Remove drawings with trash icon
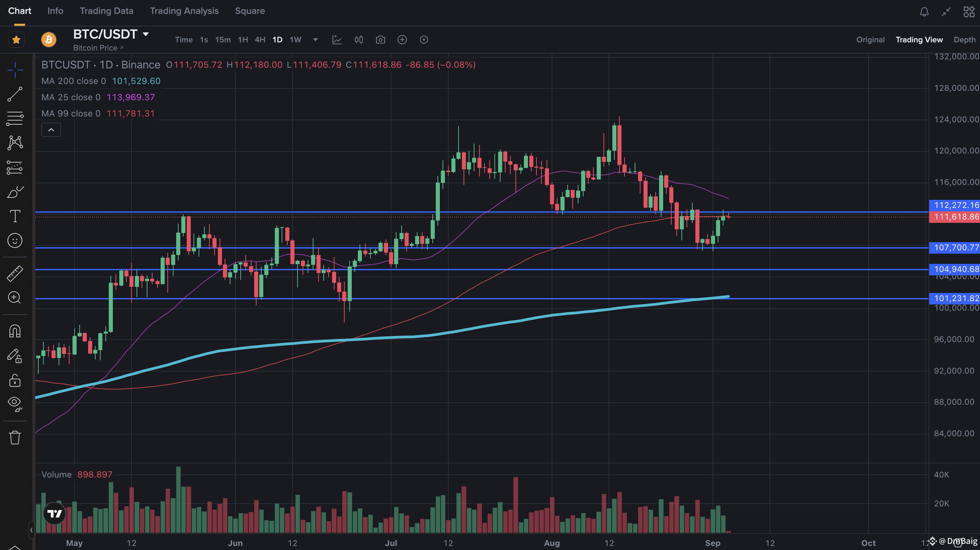Viewport: 980px width, 550px height. [15, 438]
